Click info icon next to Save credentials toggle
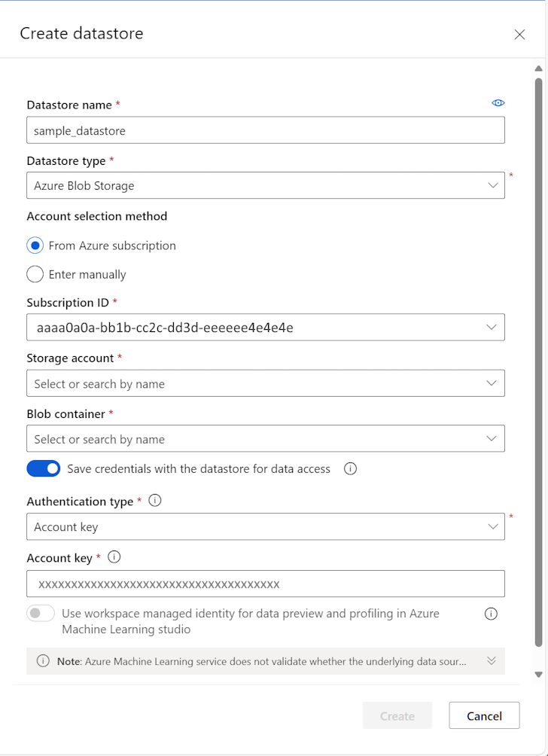548x756 pixels. tap(350, 468)
